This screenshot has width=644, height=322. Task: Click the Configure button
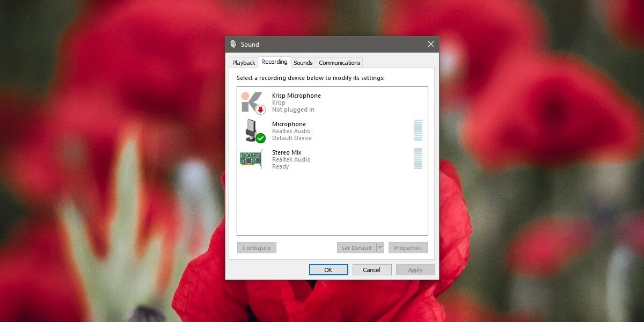coord(257,247)
